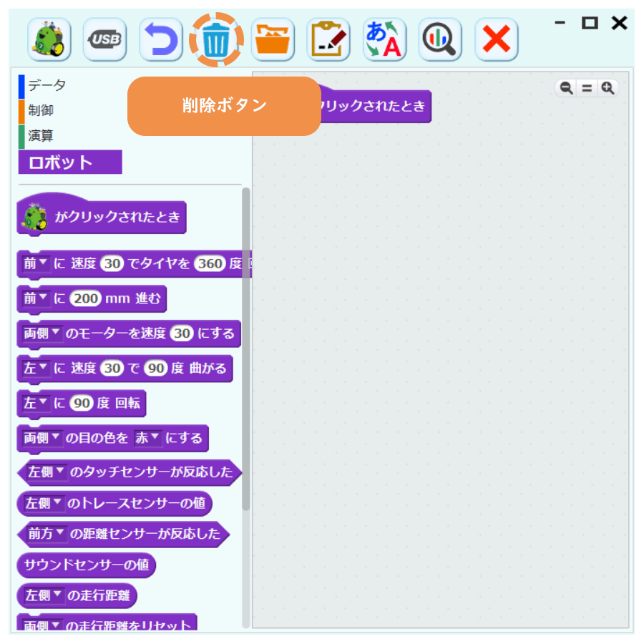Click the block palette vertical scrollbar

246,349
